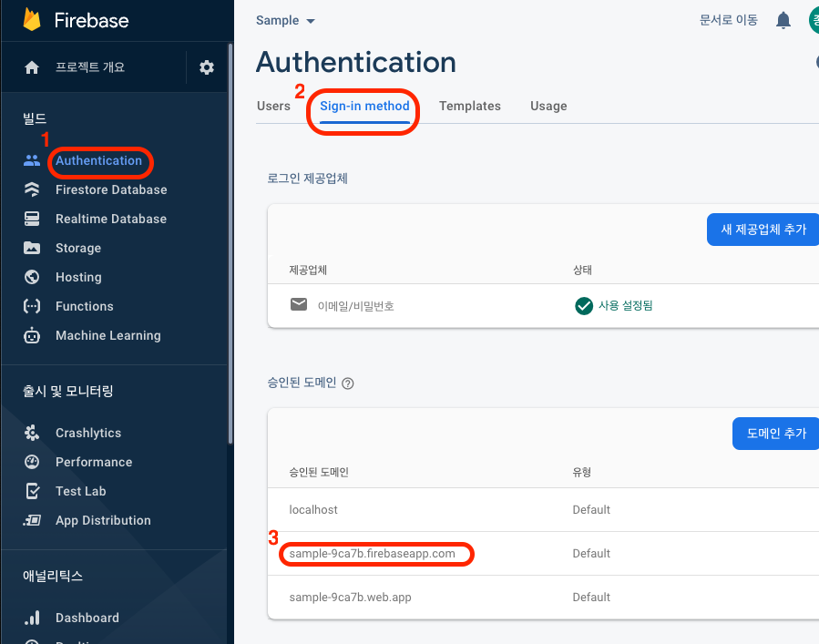
Task: Open Test Lab in the sidebar
Action: 81,491
